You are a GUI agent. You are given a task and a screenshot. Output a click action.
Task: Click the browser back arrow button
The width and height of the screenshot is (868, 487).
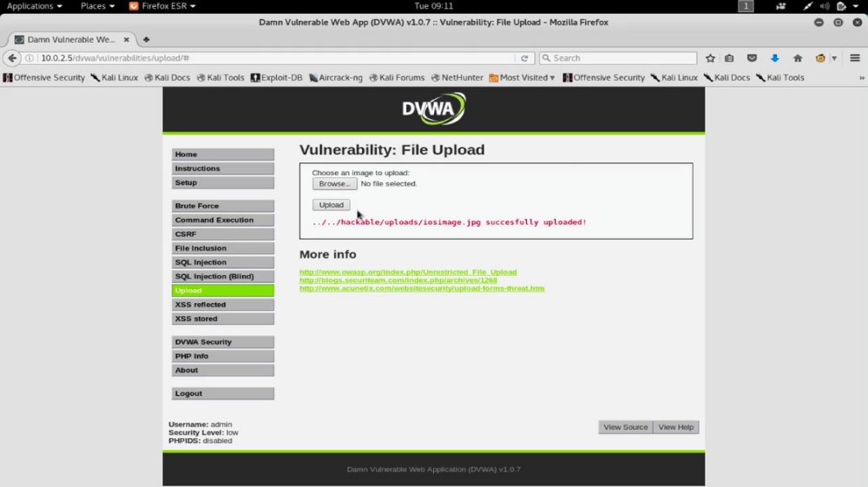pos(12,58)
